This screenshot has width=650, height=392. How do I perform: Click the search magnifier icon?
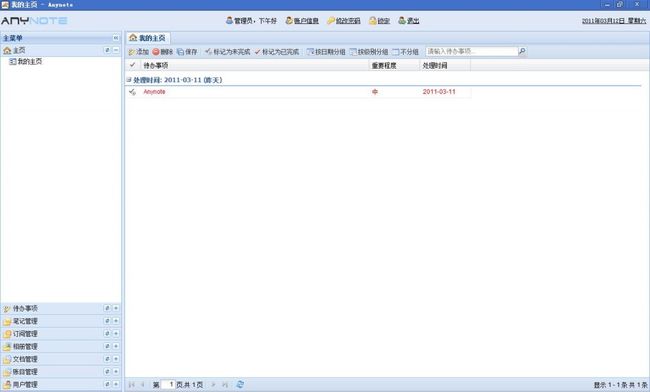pyautogui.click(x=522, y=51)
